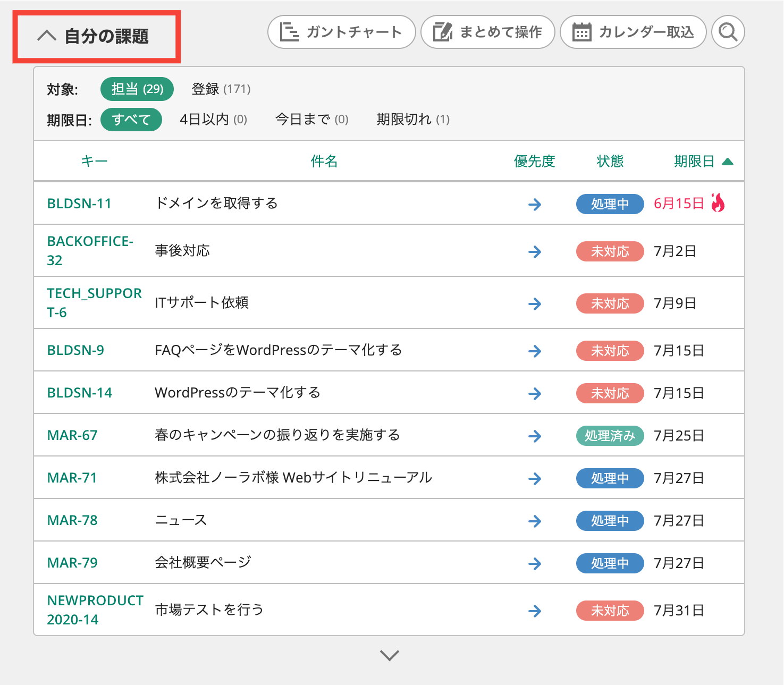This screenshot has height=685, width=784.
Task: Click subject 春のキャンペーンの振り返りを実施する
Action: tap(277, 435)
